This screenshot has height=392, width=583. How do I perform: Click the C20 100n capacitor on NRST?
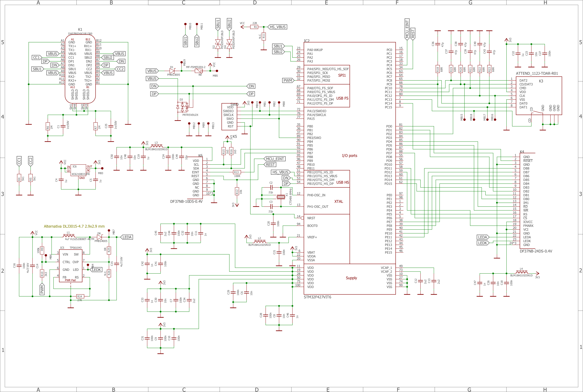click(274, 223)
